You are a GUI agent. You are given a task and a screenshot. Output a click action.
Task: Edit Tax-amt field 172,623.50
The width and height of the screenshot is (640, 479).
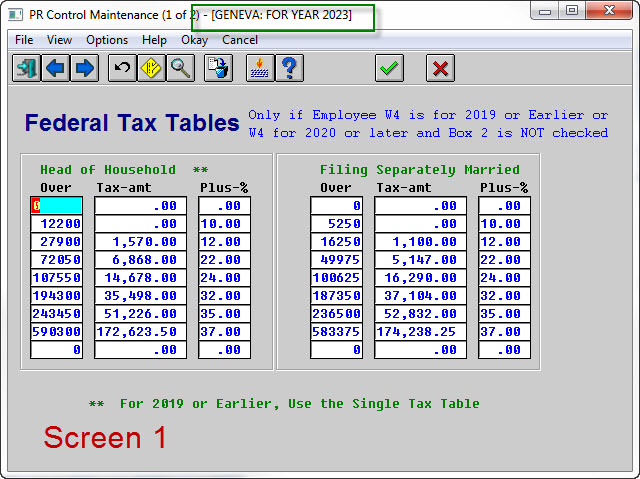(x=140, y=331)
